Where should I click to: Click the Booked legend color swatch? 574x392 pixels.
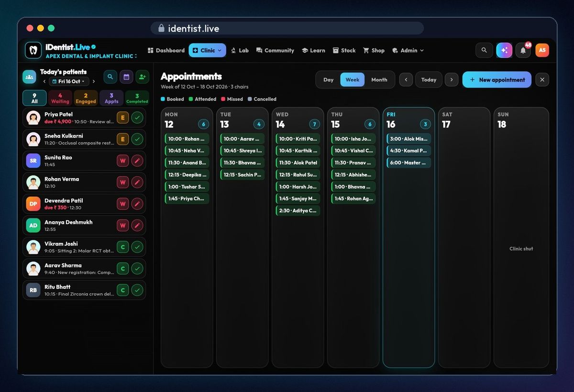(x=163, y=99)
